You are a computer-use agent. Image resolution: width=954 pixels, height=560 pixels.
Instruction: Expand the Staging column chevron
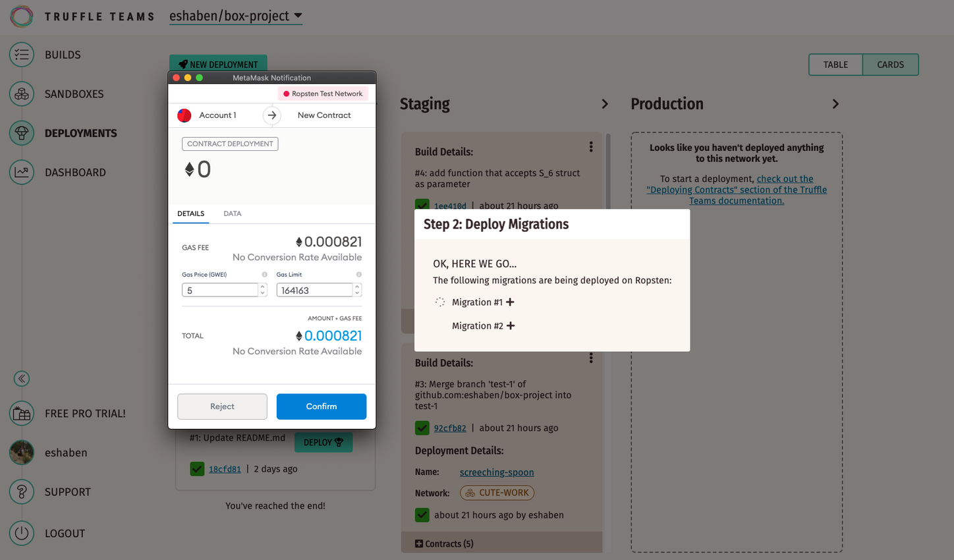(605, 104)
